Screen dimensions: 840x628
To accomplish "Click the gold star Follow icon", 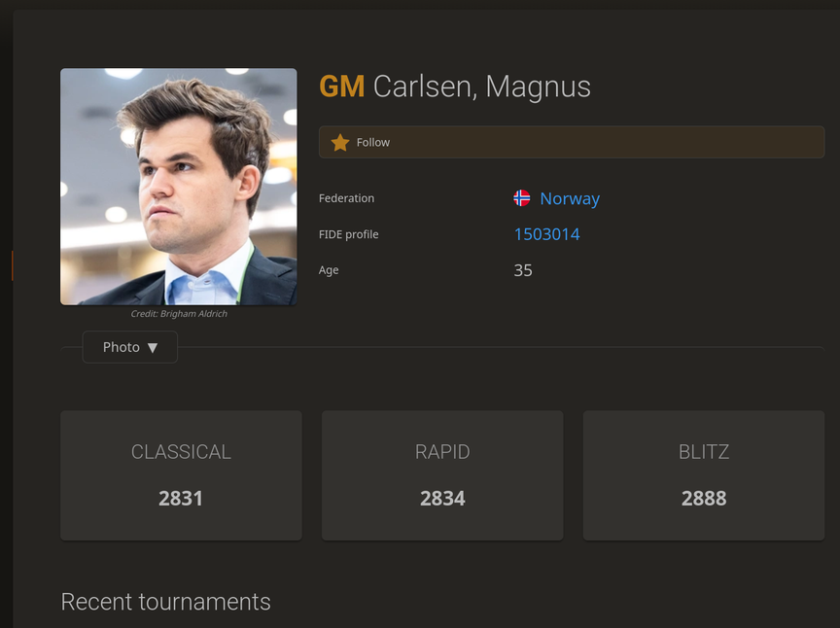I will (339, 143).
